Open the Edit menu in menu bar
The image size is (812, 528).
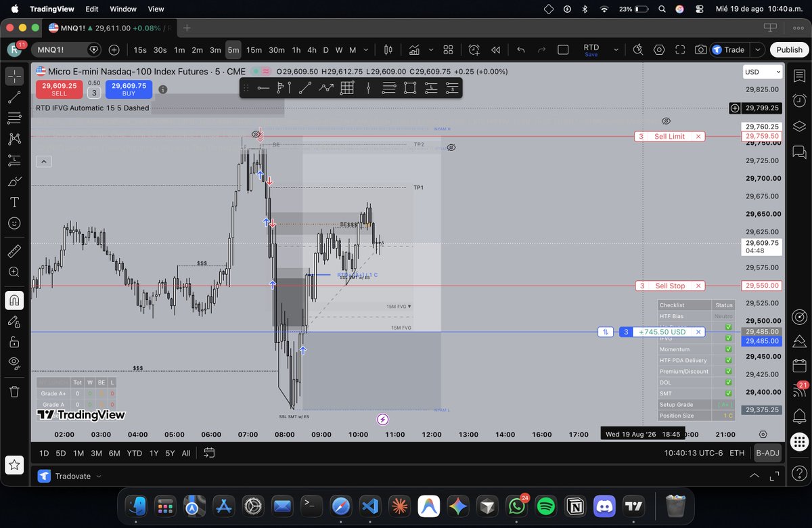tap(91, 9)
